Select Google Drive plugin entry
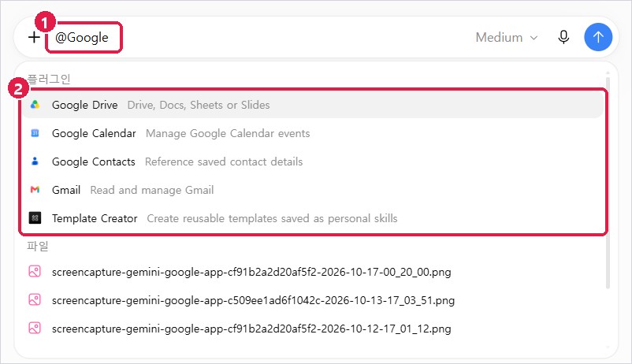The width and height of the screenshot is (632, 364). (x=313, y=105)
